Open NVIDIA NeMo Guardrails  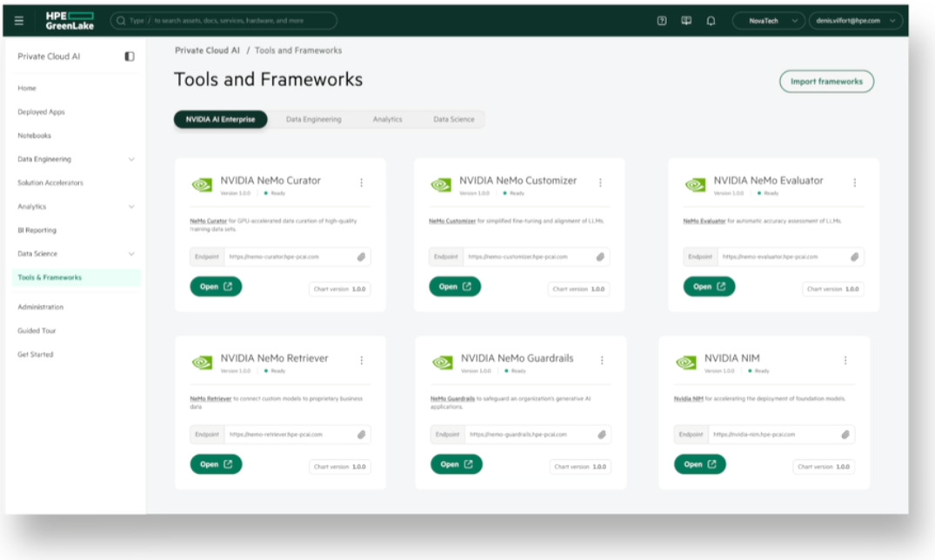coord(456,464)
